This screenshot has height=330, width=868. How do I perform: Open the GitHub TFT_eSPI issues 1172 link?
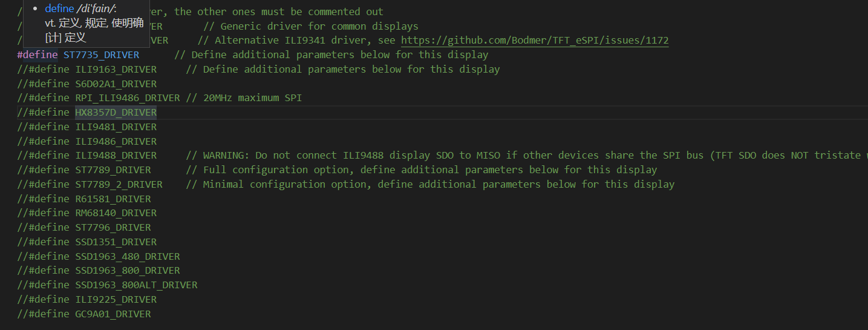535,41
